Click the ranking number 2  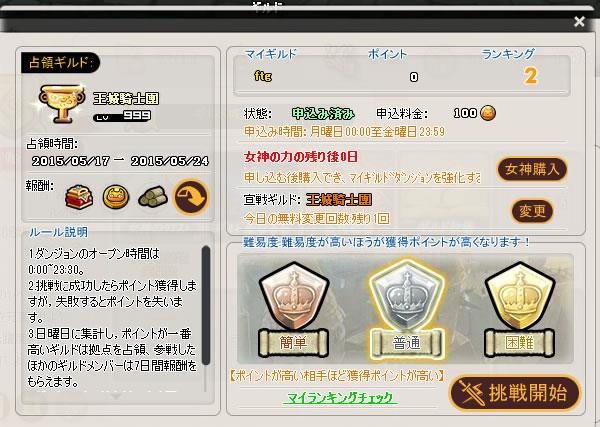pos(531,76)
